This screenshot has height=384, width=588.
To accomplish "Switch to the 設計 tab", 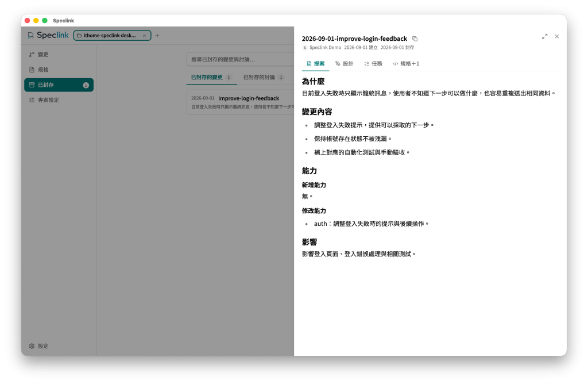I will pos(345,64).
